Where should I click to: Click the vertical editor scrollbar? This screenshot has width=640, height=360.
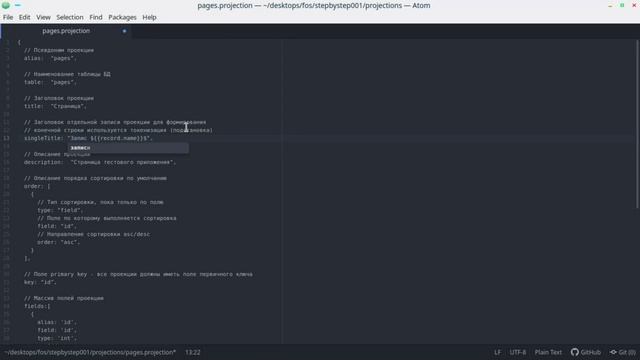coord(638,124)
